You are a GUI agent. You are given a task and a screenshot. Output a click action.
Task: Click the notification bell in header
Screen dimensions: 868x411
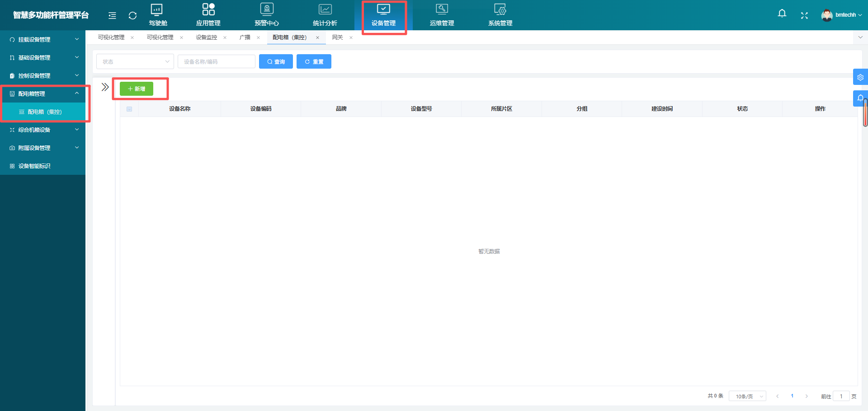pos(782,14)
